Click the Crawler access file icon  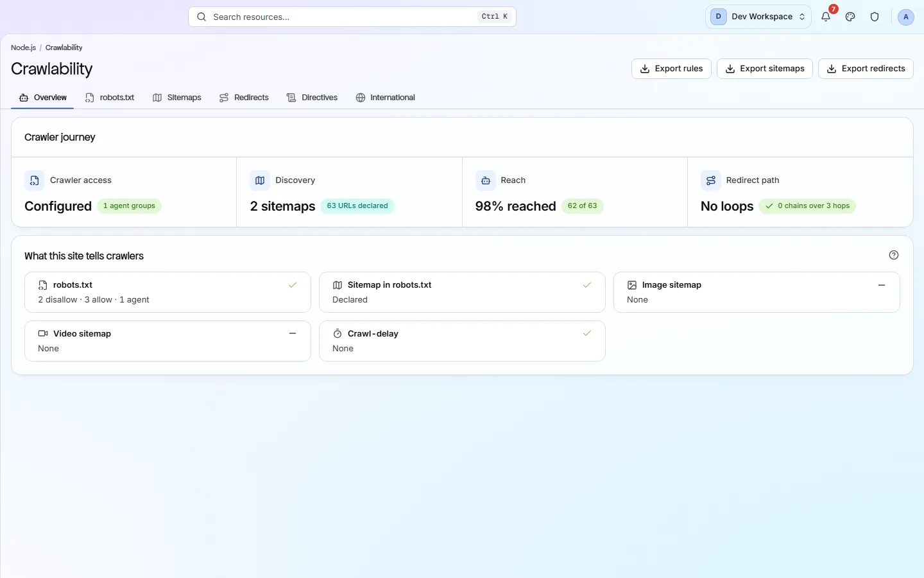click(35, 180)
